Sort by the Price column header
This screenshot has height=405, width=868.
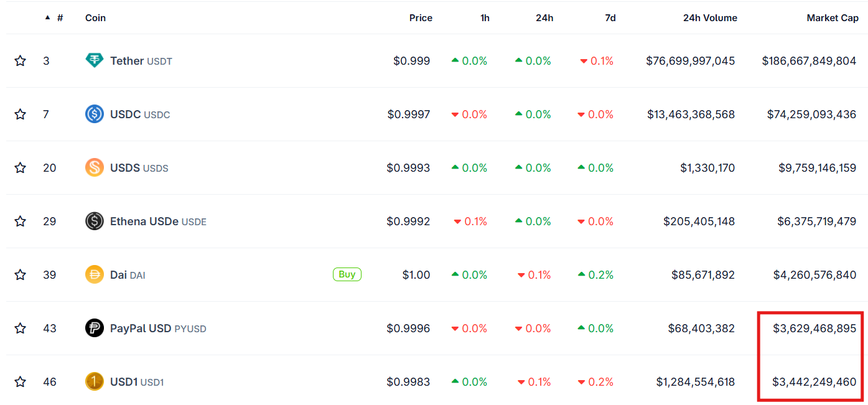pos(421,18)
